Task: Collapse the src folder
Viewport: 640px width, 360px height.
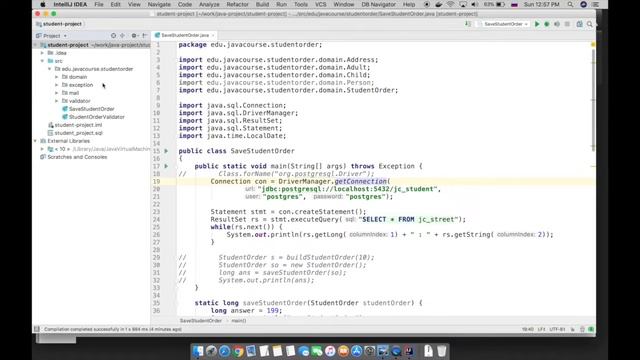Action: (x=42, y=61)
